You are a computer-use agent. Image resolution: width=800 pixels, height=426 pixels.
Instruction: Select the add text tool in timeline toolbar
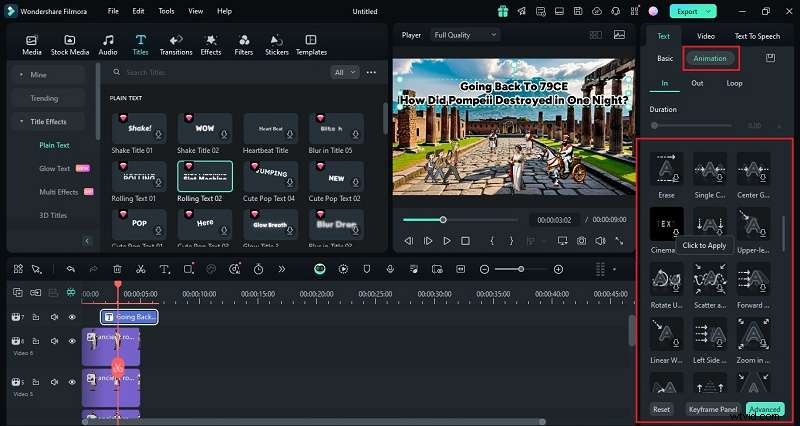[164, 269]
